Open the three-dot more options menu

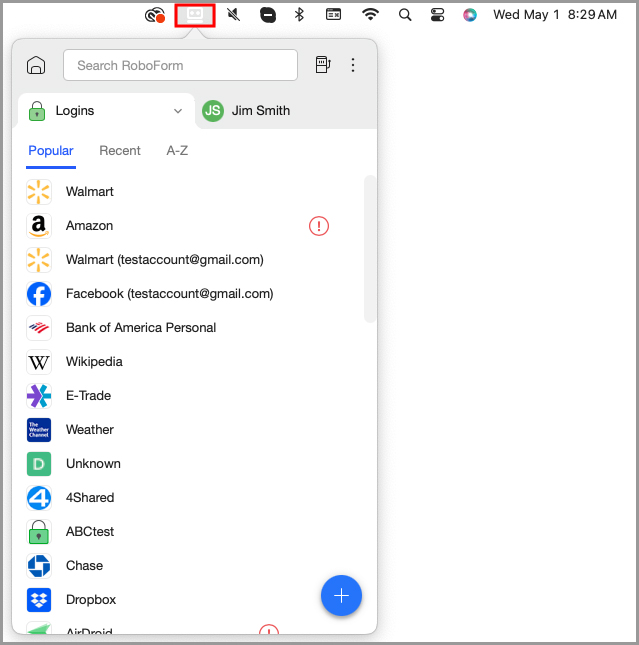point(352,65)
